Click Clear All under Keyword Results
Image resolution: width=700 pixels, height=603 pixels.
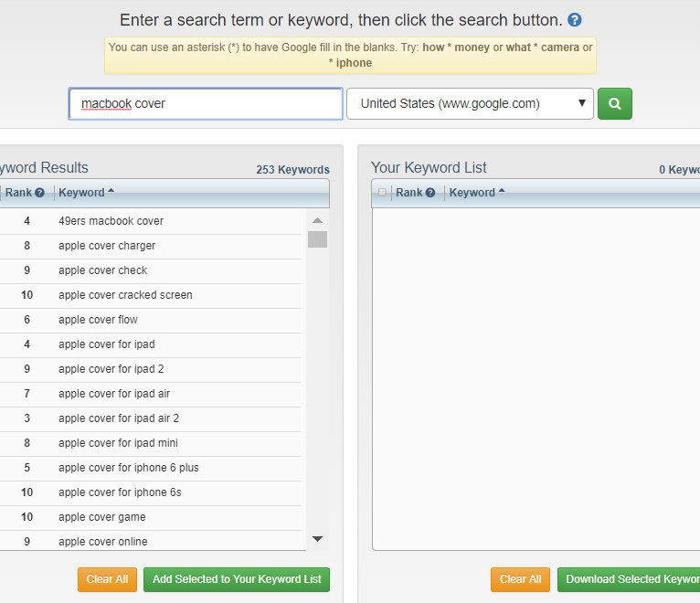pos(107,579)
